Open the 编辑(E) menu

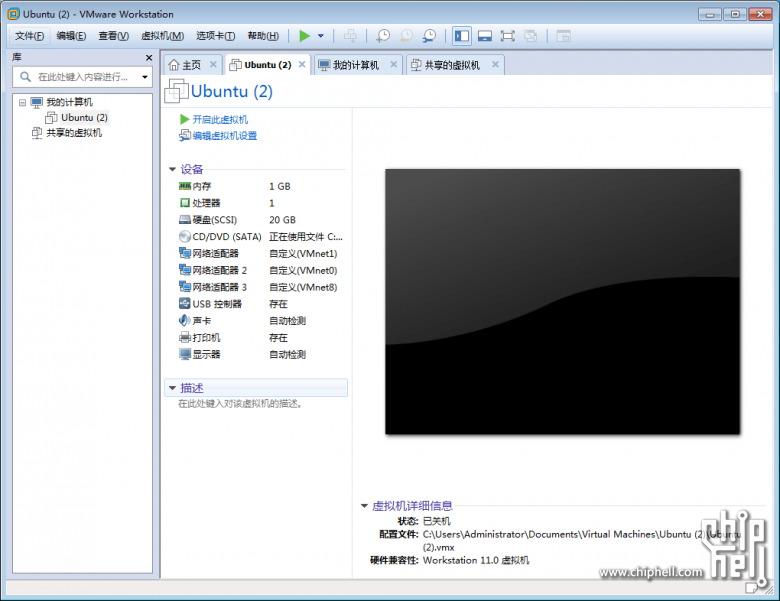(71, 36)
